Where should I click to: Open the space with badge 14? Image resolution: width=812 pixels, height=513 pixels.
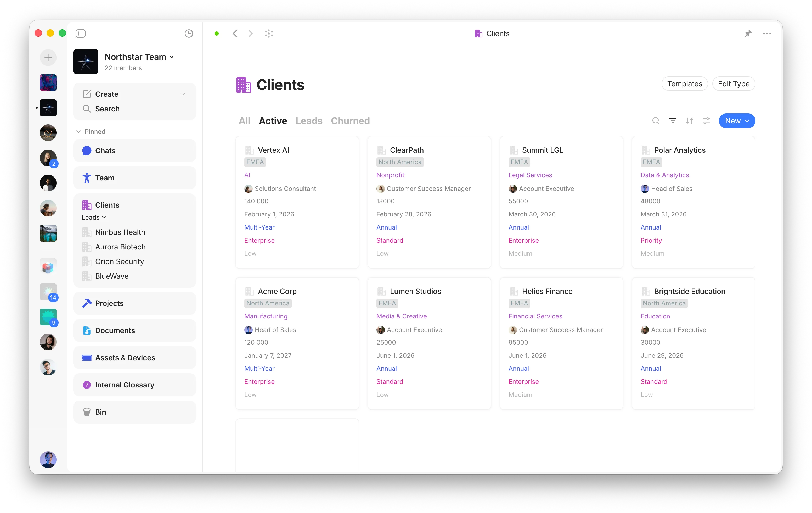[48, 292]
